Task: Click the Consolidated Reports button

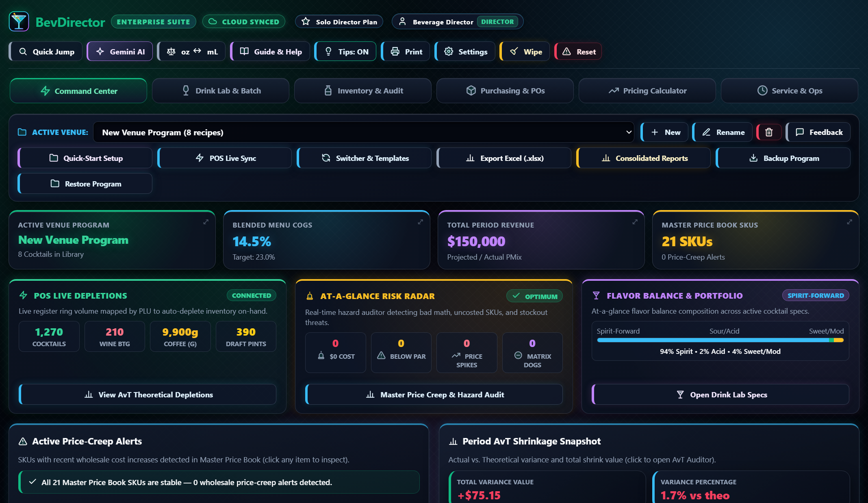Action: pos(644,158)
